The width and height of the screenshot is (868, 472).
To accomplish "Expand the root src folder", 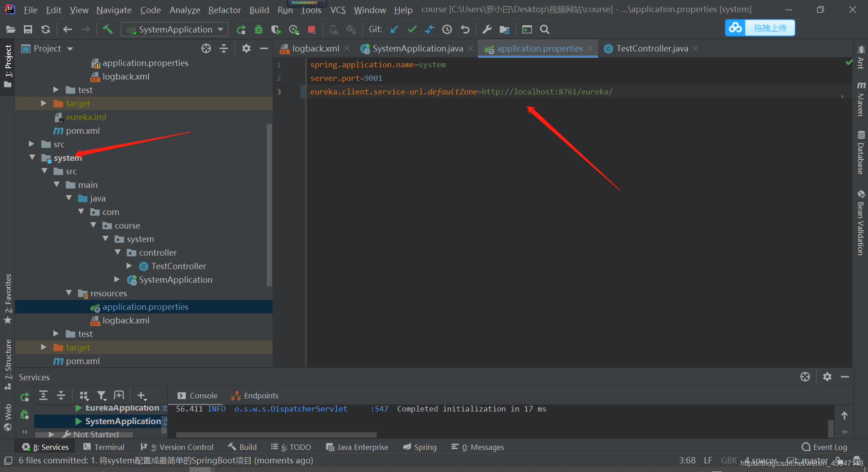I will pos(32,144).
